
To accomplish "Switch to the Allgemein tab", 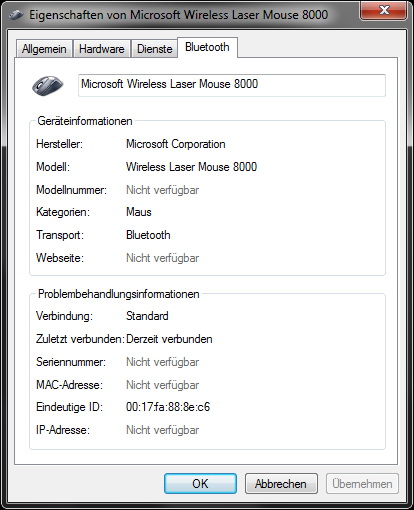I will click(44, 49).
